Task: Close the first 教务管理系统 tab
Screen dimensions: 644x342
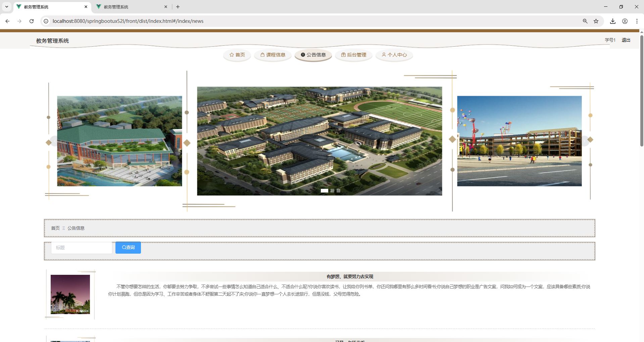Action: [86, 7]
